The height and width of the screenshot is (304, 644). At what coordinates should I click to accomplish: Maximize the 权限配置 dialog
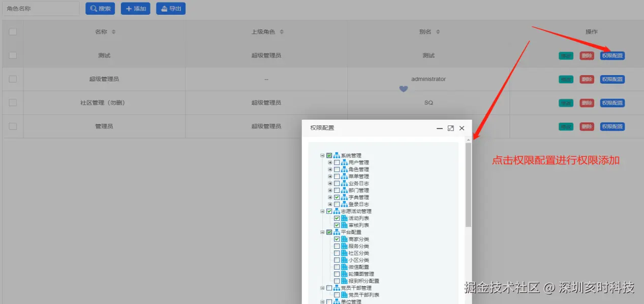pos(450,128)
